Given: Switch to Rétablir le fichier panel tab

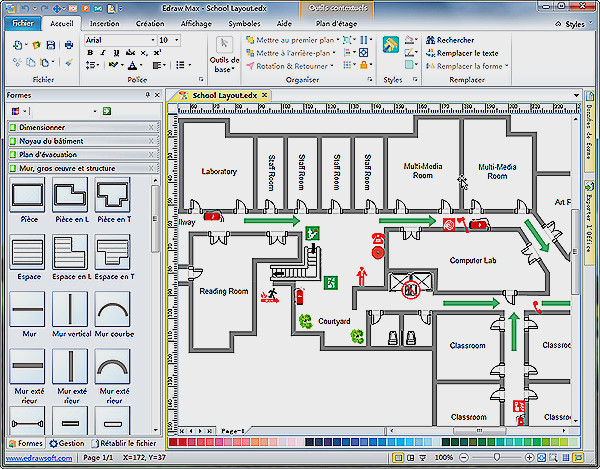Looking at the screenshot, I should (124, 443).
